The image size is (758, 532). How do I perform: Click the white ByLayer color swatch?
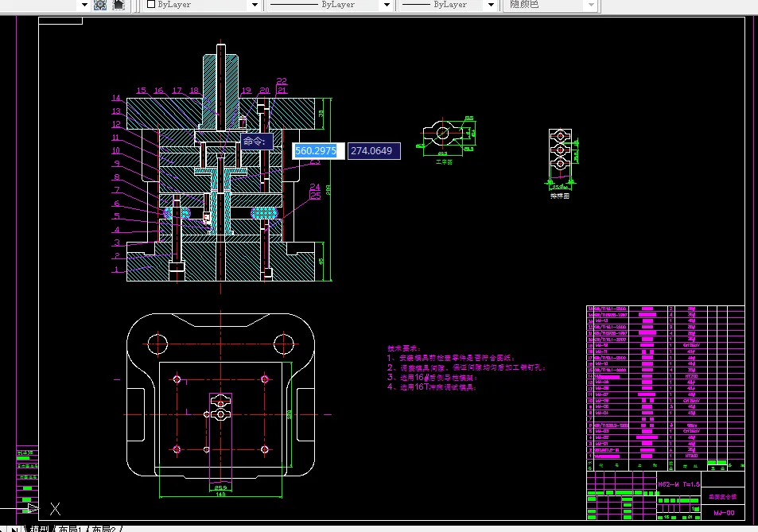[x=151, y=5]
